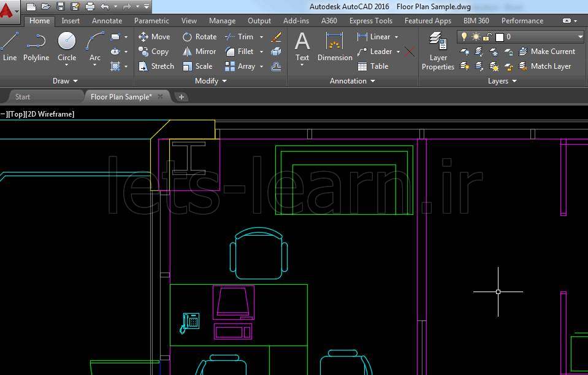Click the Hatch draw icon
This screenshot has width=588, height=375.
(x=115, y=66)
